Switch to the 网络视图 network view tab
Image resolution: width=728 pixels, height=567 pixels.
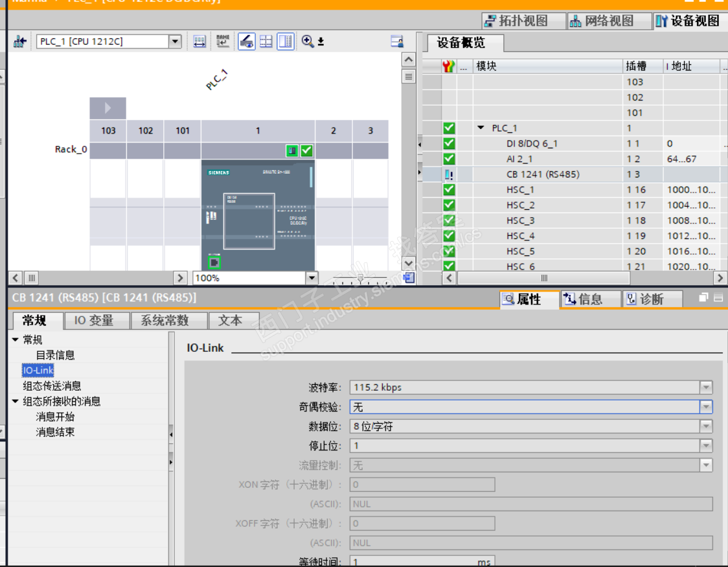click(x=609, y=21)
